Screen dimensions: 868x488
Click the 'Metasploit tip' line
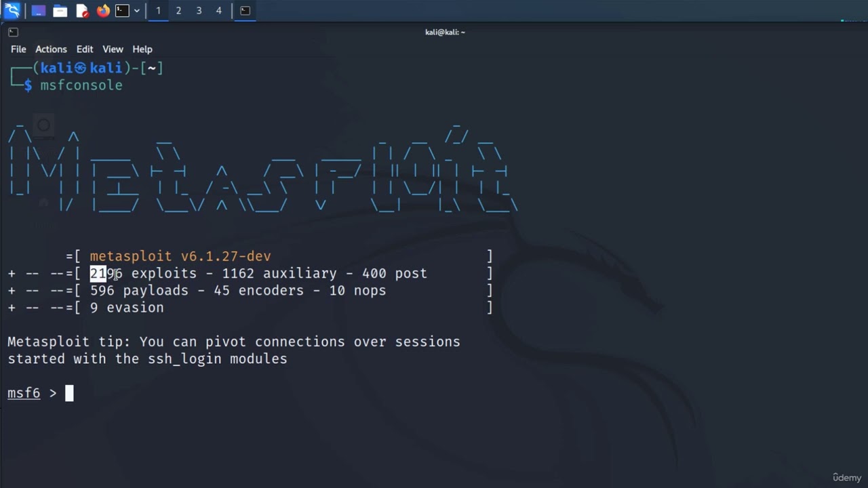pos(234,342)
